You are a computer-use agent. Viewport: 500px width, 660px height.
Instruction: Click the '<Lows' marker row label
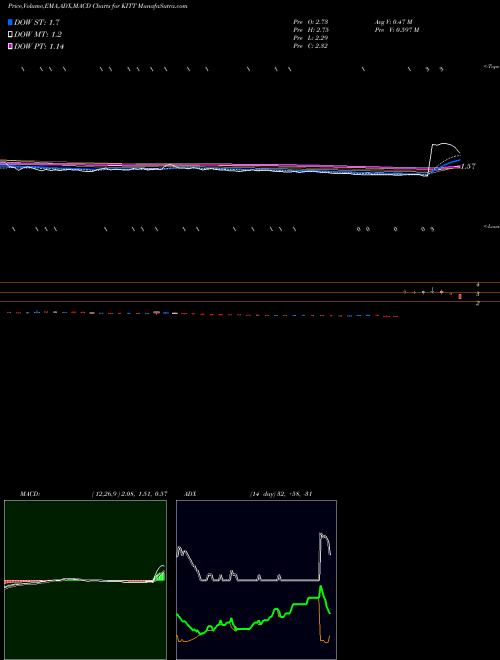(492, 226)
